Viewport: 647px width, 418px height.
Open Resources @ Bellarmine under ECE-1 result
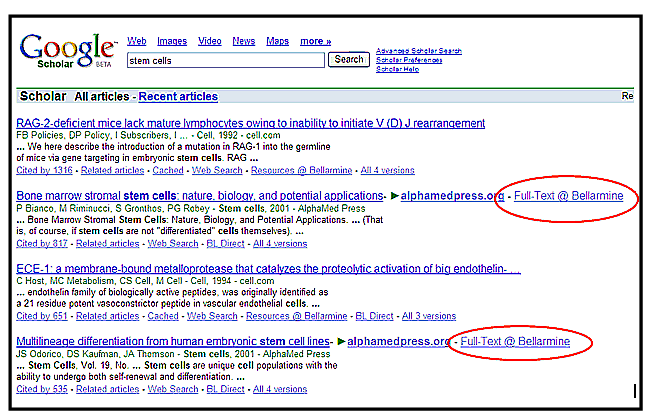tap(296, 316)
